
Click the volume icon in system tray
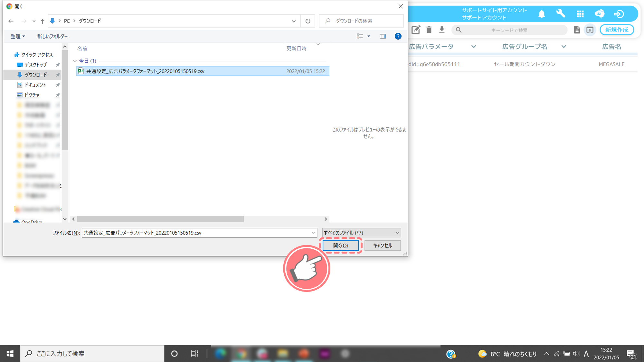tap(576, 354)
